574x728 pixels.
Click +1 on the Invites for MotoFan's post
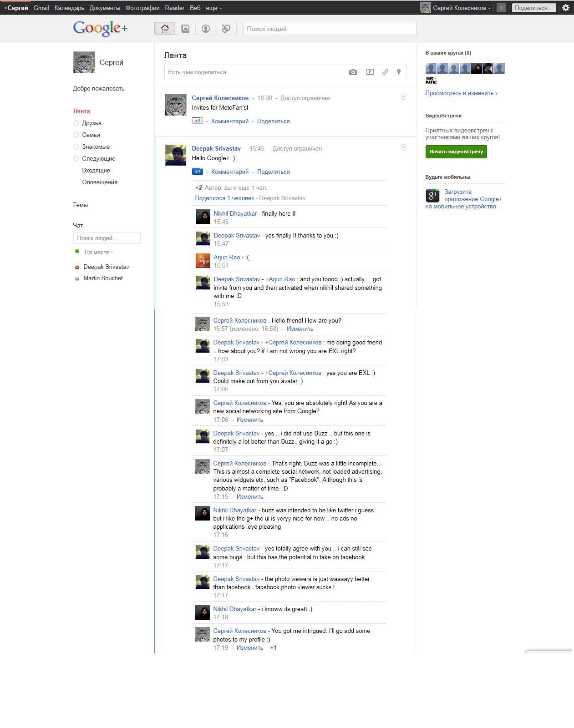197,121
